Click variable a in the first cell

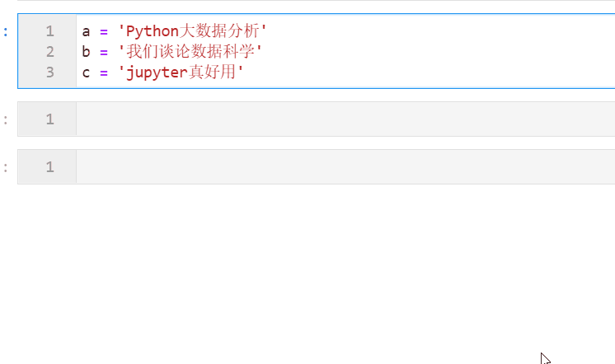coord(86,32)
